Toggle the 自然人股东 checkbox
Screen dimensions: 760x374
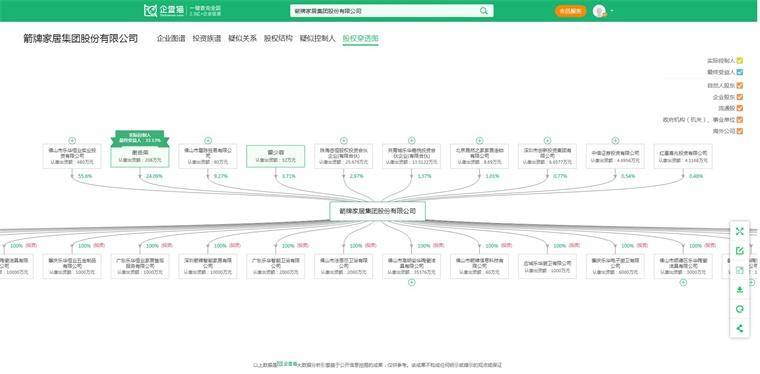[740, 85]
